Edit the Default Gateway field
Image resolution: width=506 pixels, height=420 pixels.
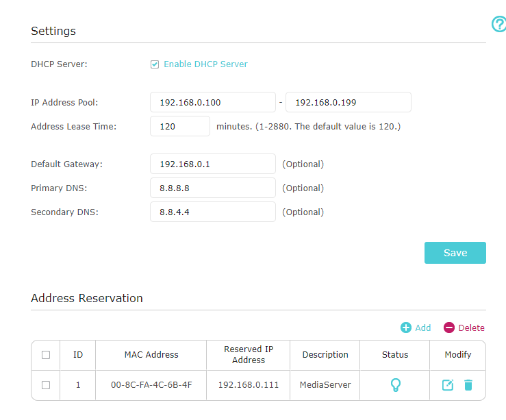tap(213, 164)
